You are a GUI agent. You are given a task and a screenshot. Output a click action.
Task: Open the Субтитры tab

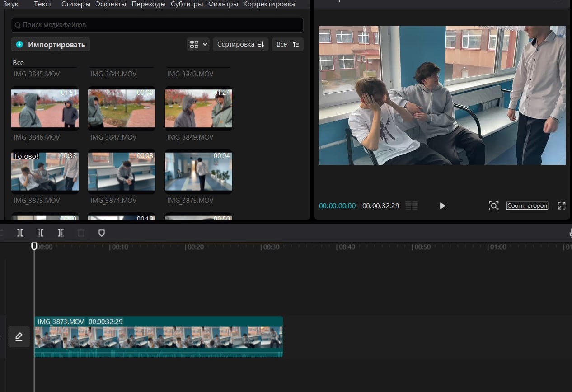pyautogui.click(x=188, y=4)
